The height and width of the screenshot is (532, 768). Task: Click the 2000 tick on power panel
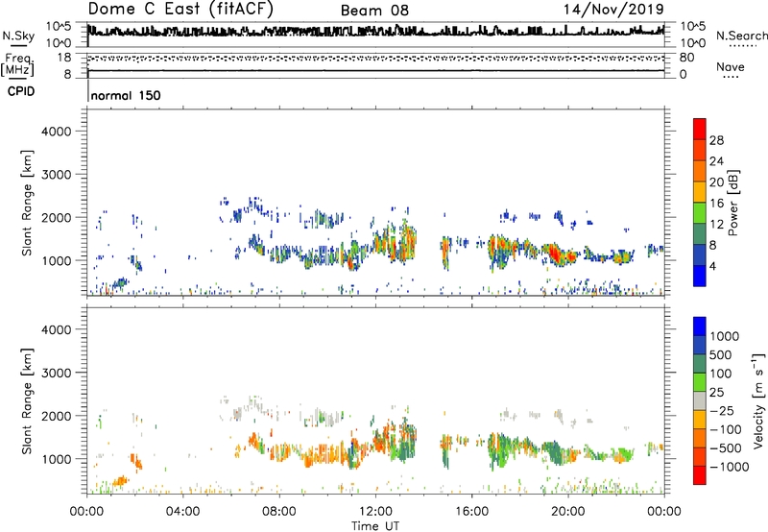click(57, 217)
